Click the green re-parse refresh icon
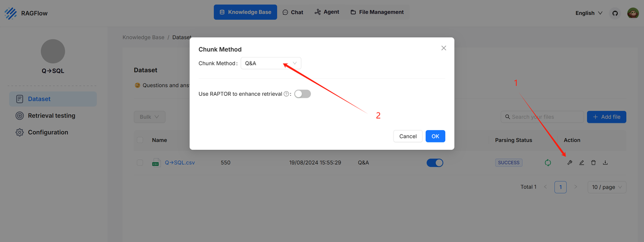This screenshot has width=644, height=242. (548, 163)
